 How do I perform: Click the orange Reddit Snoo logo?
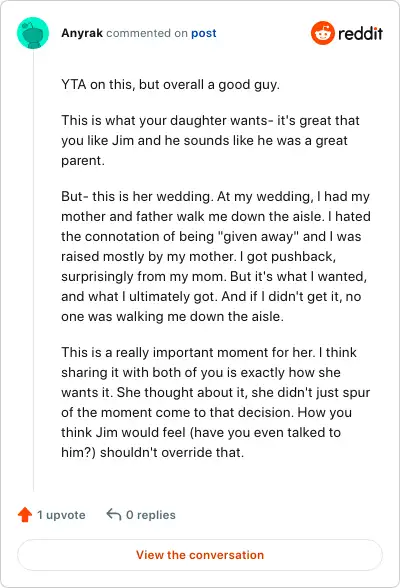pyautogui.click(x=322, y=33)
